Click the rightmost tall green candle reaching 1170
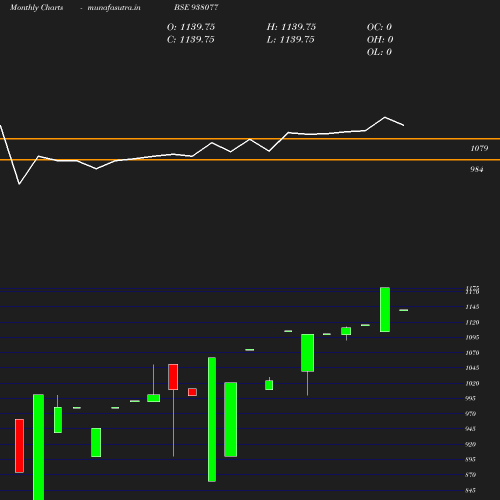Screen dimensions: 500x500 tap(385, 309)
